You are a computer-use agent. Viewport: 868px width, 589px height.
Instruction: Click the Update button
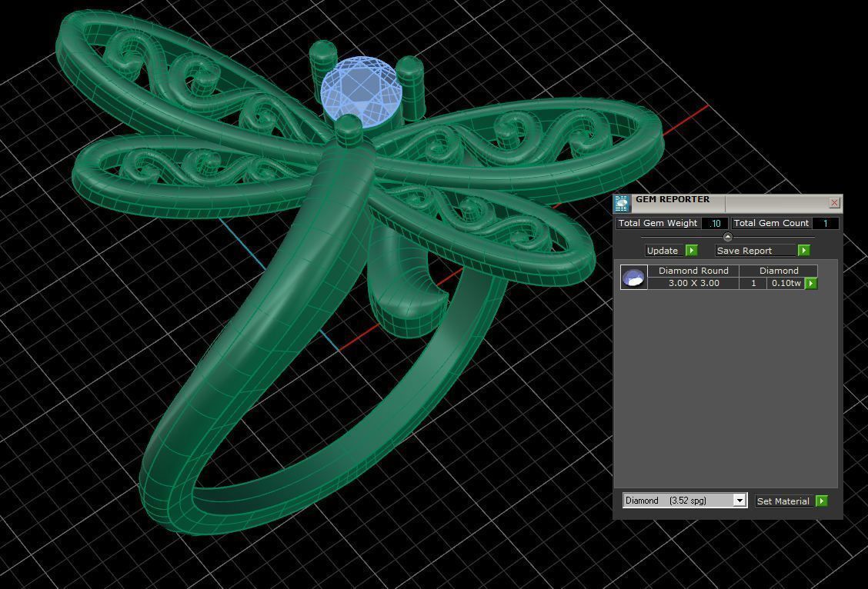coord(665,251)
